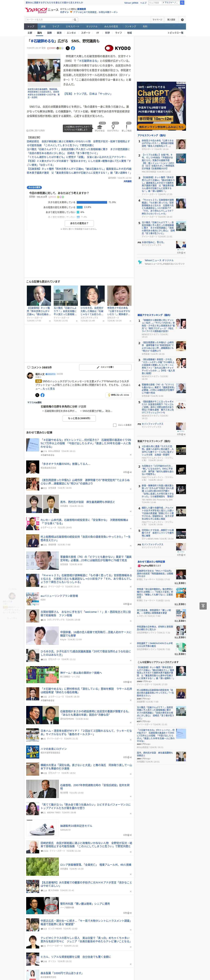Open マイページ
This screenshot has height=980, width=210.
coord(157,19)
